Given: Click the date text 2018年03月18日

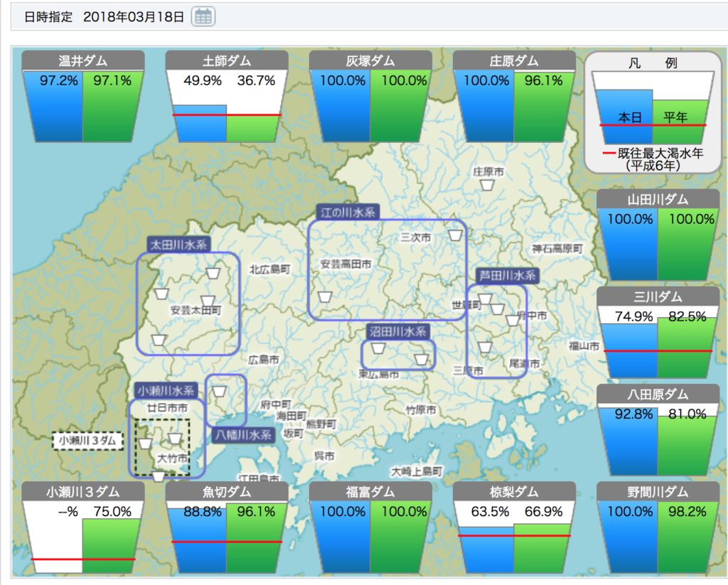Looking at the screenshot, I should (x=133, y=17).
